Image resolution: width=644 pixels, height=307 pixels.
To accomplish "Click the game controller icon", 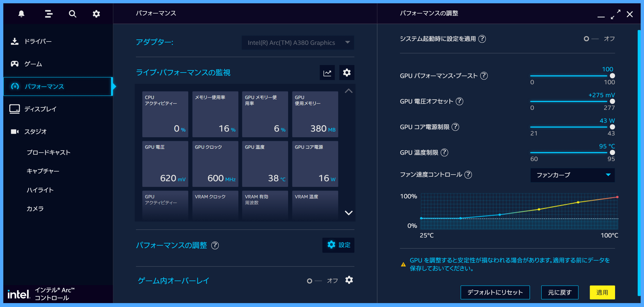I will 14,64.
